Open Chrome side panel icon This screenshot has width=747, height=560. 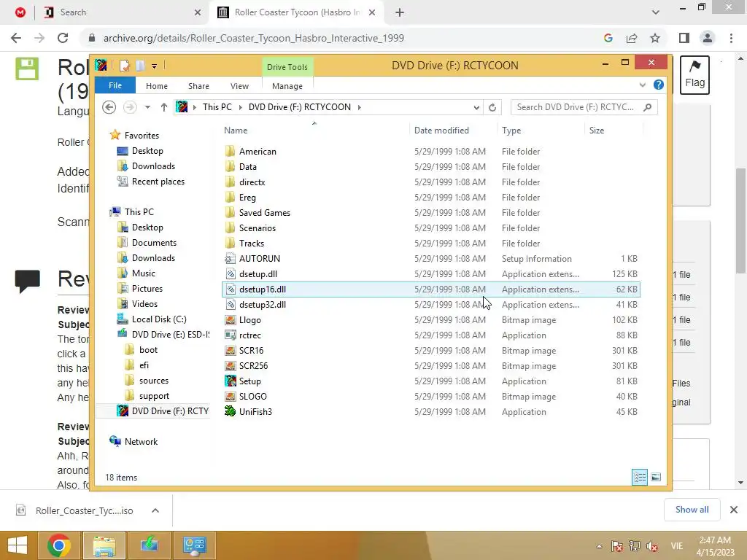684,38
